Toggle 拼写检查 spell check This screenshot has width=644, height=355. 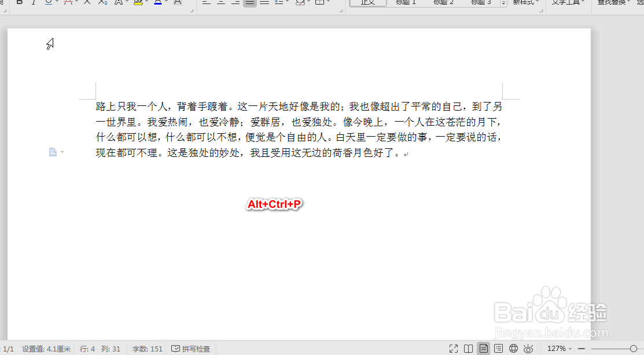pyautogui.click(x=190, y=349)
